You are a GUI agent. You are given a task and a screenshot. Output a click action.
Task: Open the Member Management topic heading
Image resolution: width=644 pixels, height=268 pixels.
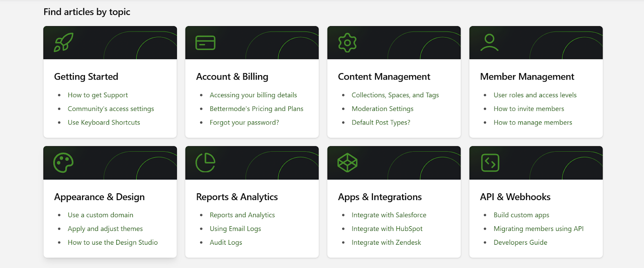(527, 77)
